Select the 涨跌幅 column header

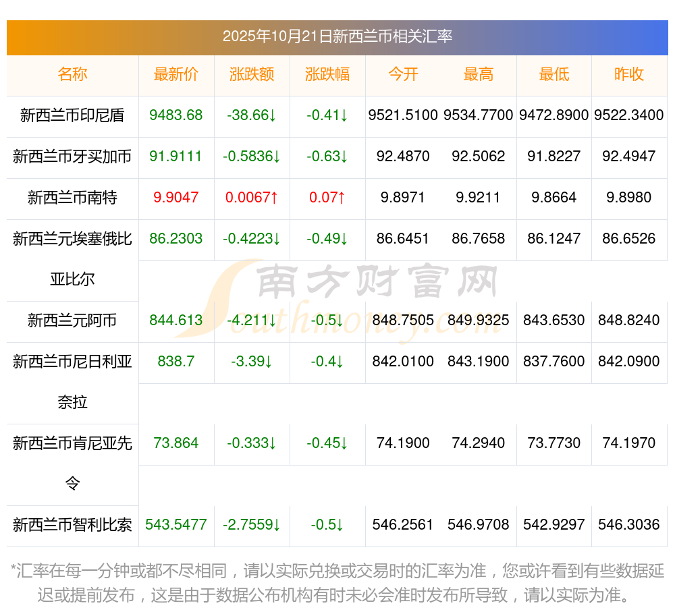tap(327, 74)
